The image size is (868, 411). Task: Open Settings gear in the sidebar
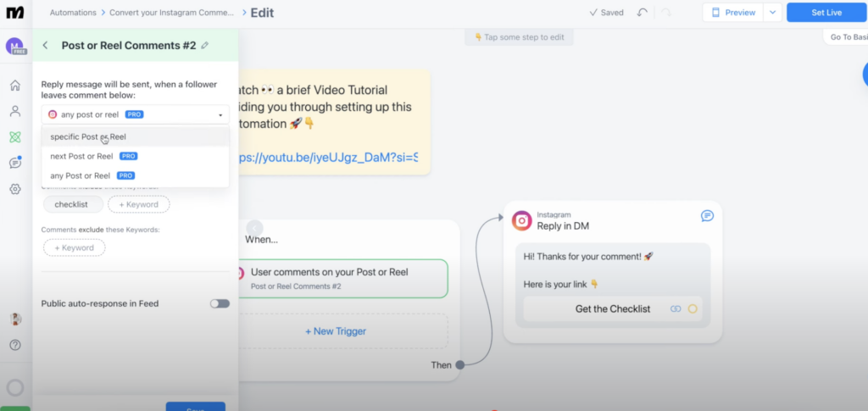pos(15,189)
